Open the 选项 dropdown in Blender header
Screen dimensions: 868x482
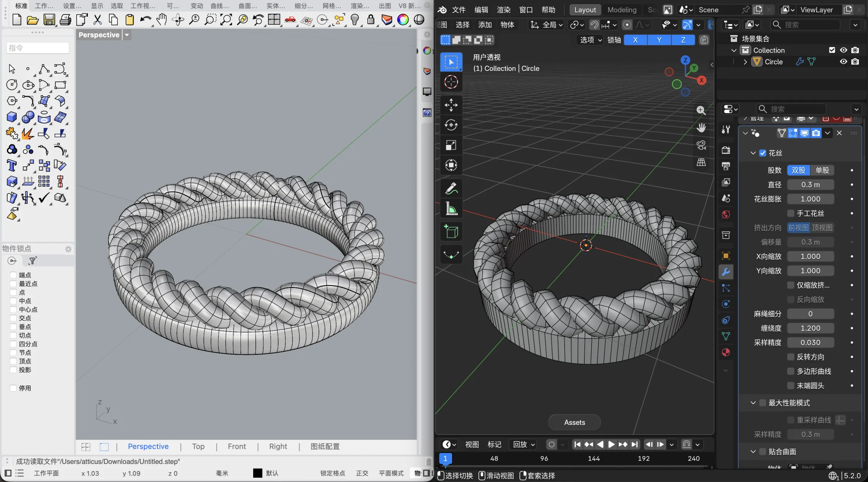click(x=590, y=40)
